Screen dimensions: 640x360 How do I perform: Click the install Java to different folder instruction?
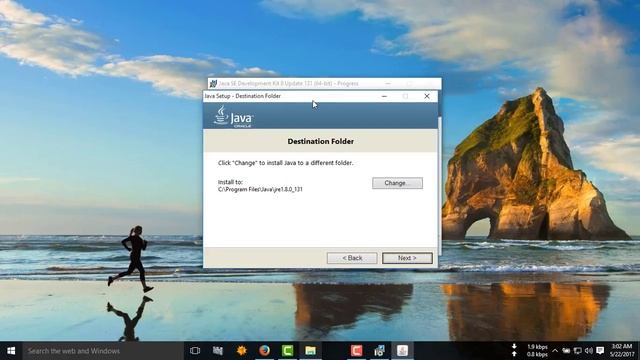(286, 162)
